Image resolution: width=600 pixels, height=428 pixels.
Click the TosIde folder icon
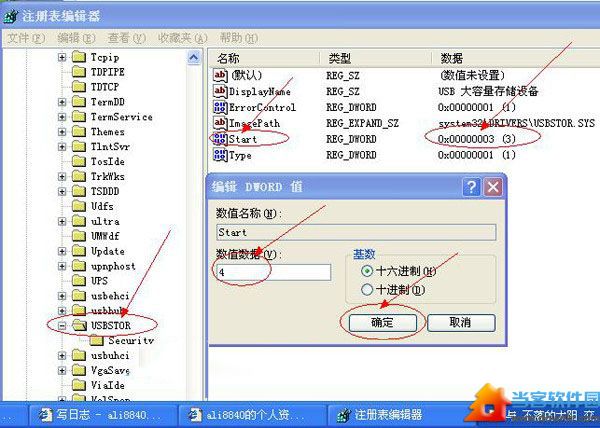79,161
